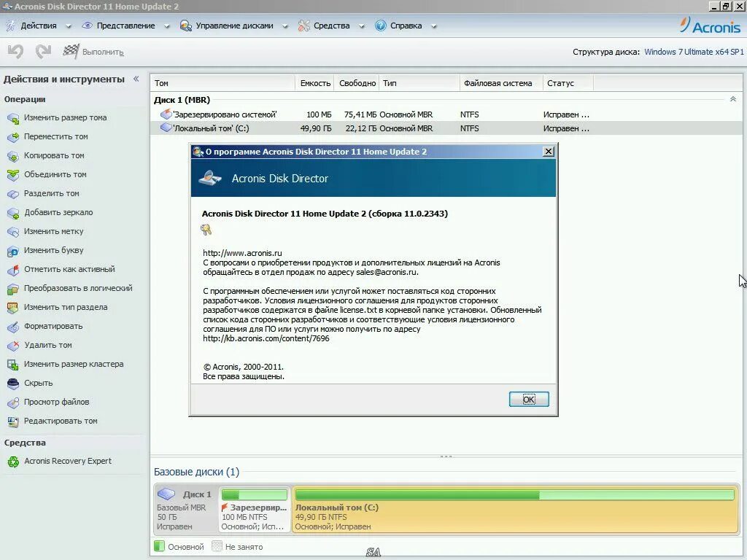Open Windows 7 Ultimate x64 SP1 disk layout link
This screenshot has width=747, height=560.
[x=694, y=52]
